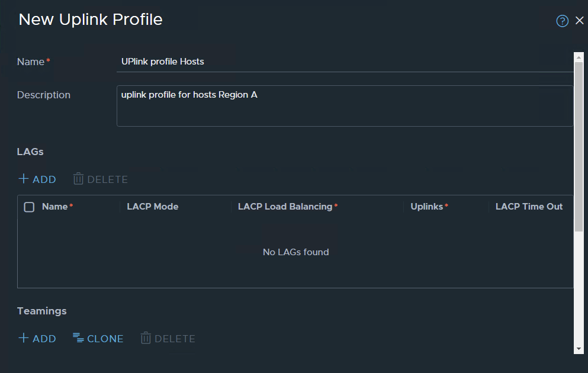Click the plus symbol next to LAGs ADD
The height and width of the screenshot is (373, 588).
coord(23,179)
